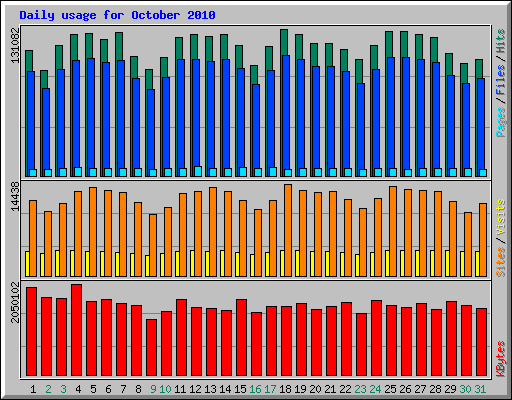The height and width of the screenshot is (400, 512).
Task: Click the "Daily usage for October 2010" title
Action: coord(117,15)
